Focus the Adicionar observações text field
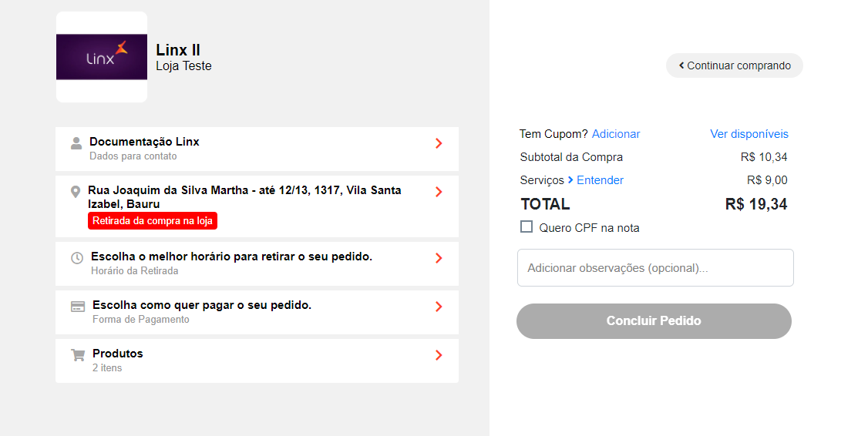 [x=655, y=268]
